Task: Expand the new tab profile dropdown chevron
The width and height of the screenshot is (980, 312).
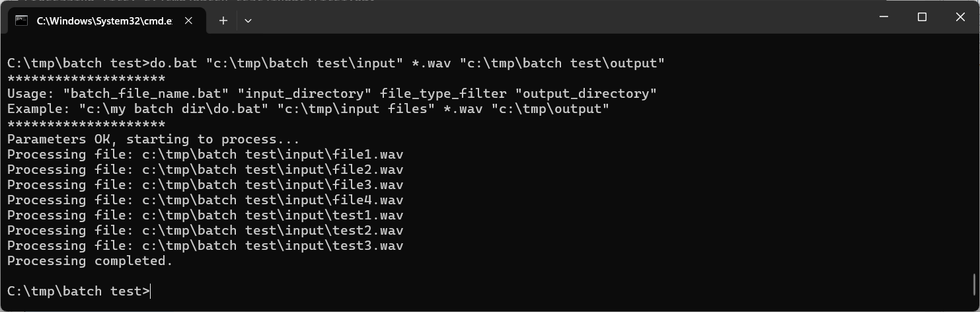Action: 248,20
